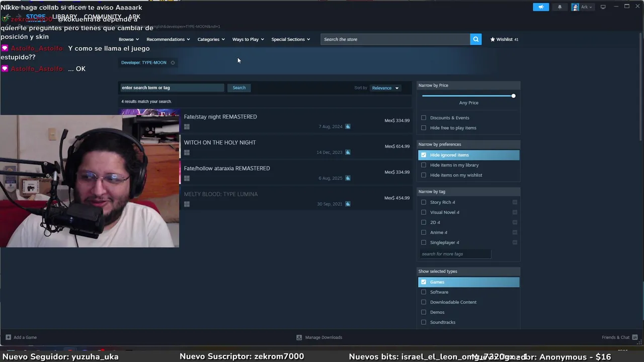Screen dimensions: 644x362
Task: Check the Soundtracks type filter
Action: (424, 322)
